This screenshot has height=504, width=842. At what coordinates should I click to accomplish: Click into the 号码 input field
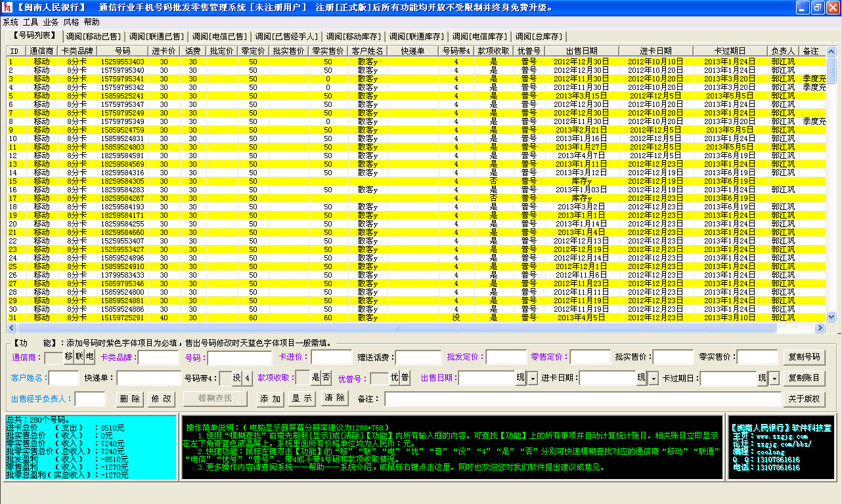tap(240, 358)
